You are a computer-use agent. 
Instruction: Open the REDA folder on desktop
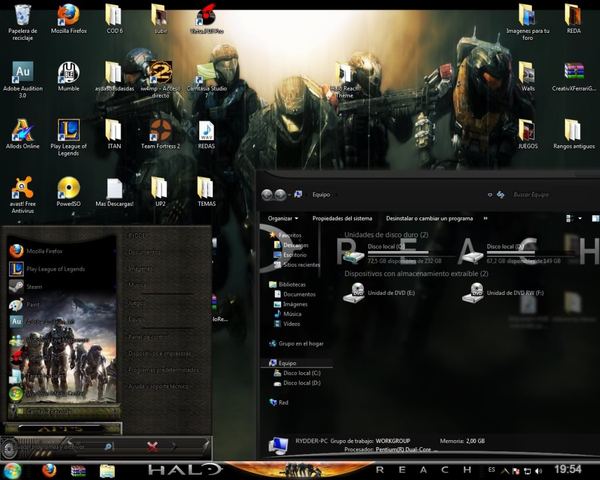(573, 19)
